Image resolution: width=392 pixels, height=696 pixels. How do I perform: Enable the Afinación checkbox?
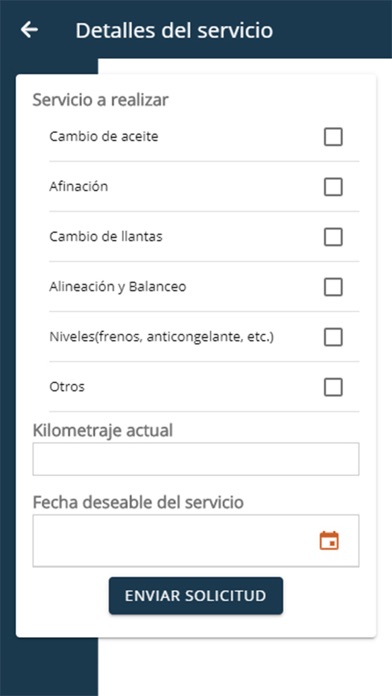(x=333, y=187)
